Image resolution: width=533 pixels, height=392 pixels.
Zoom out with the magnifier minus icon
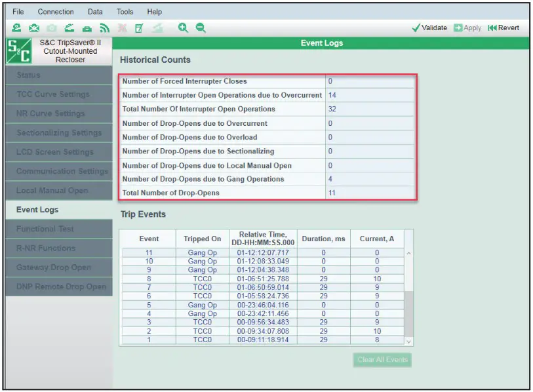click(x=201, y=28)
